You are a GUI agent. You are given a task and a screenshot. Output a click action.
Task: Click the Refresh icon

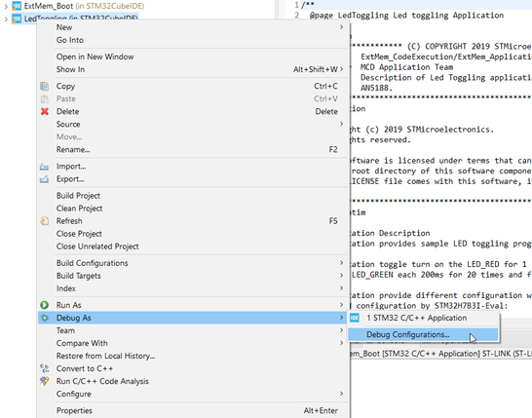[x=45, y=221]
